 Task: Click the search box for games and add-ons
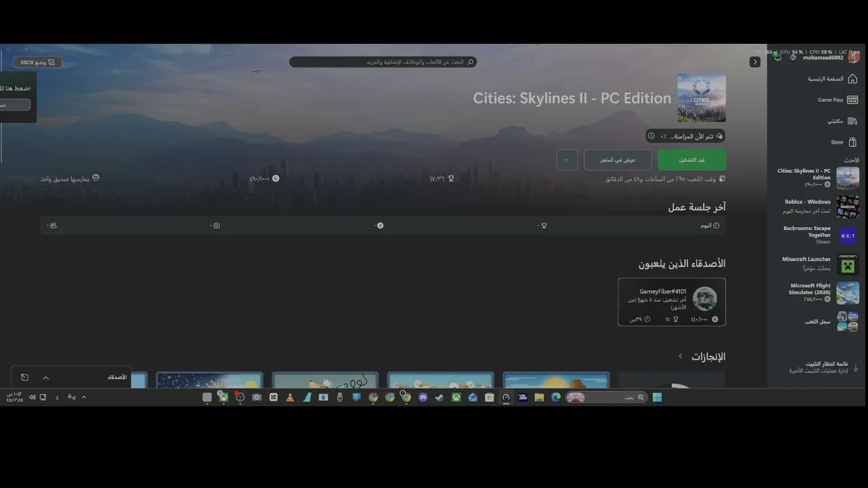(x=383, y=62)
